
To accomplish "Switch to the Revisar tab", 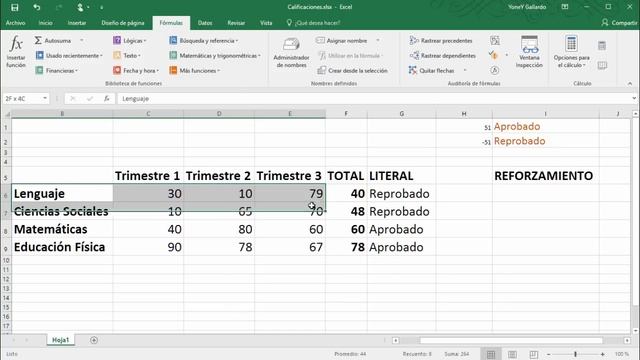I will 236,23.
